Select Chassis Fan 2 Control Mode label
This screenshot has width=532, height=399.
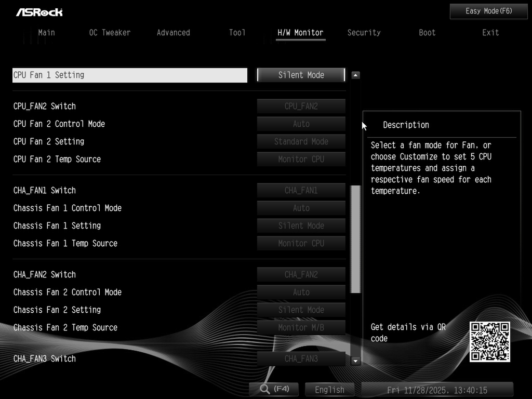68,292
